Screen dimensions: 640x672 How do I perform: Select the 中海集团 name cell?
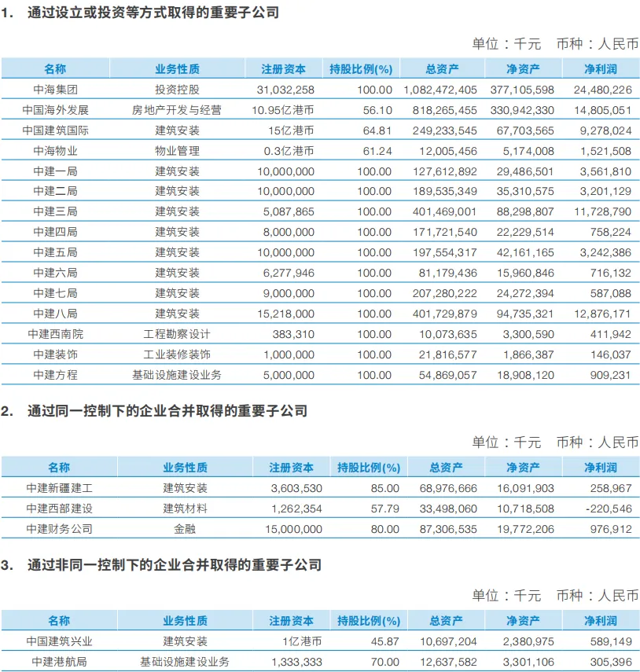[56, 90]
